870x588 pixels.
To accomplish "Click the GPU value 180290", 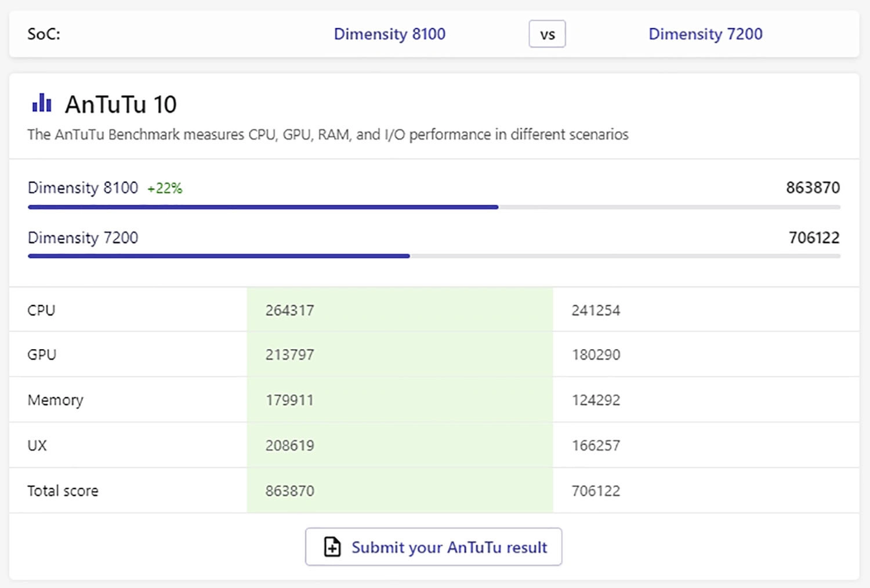I will click(596, 354).
